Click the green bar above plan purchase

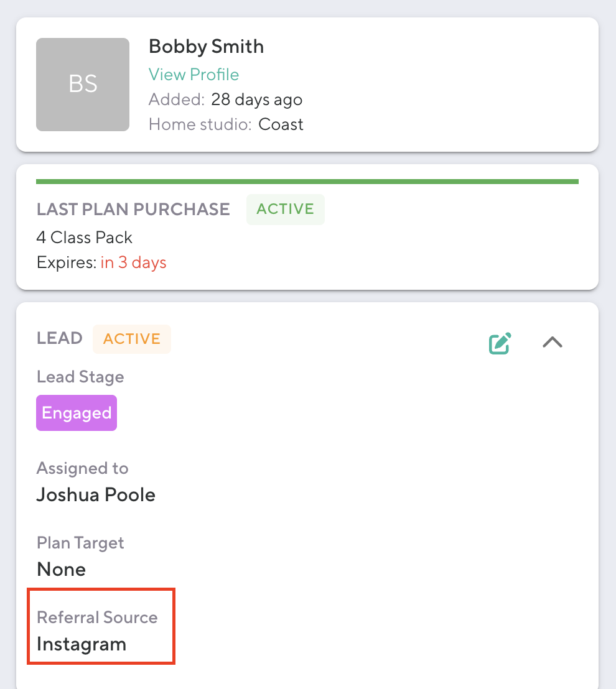click(307, 182)
